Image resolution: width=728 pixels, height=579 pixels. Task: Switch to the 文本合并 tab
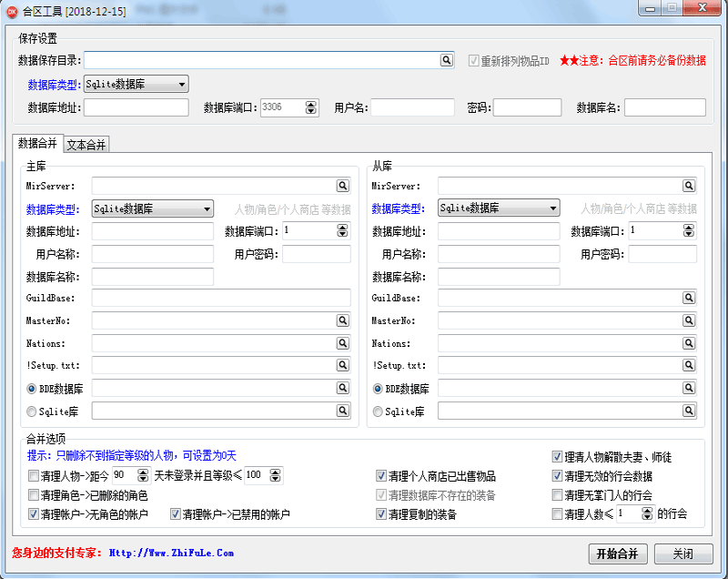click(86, 145)
